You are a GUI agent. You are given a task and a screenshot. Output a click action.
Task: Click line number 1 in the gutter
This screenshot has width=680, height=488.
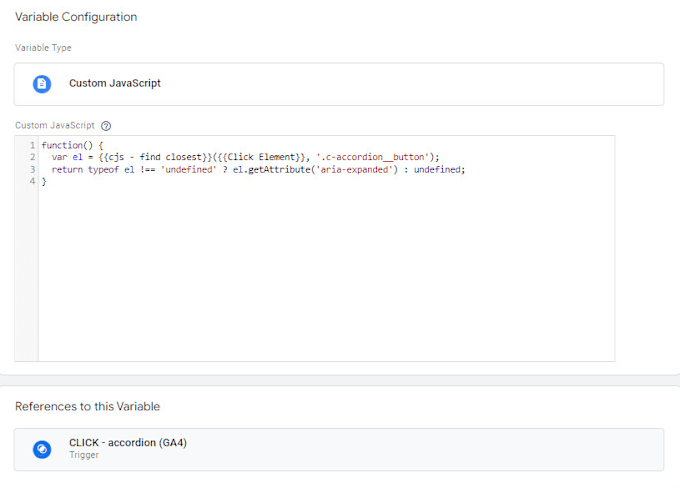click(x=32, y=145)
